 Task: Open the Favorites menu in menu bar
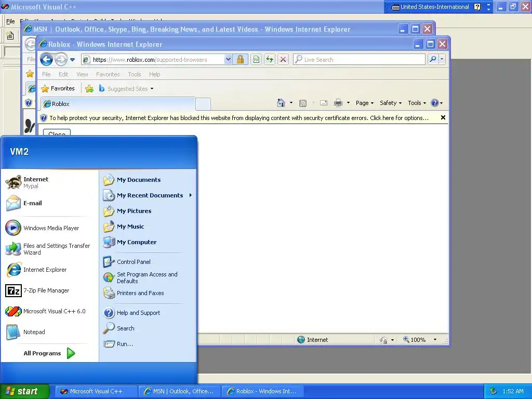pyautogui.click(x=108, y=74)
